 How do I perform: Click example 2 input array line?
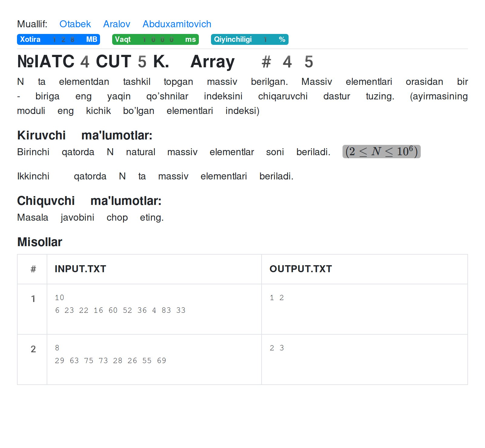pos(110,360)
